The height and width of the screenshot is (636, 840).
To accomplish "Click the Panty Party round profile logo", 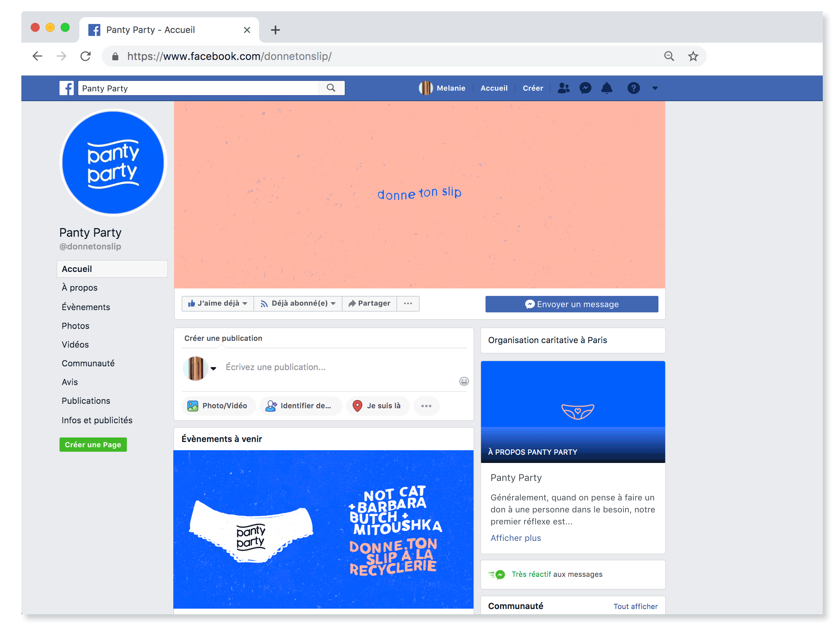I will click(x=113, y=163).
